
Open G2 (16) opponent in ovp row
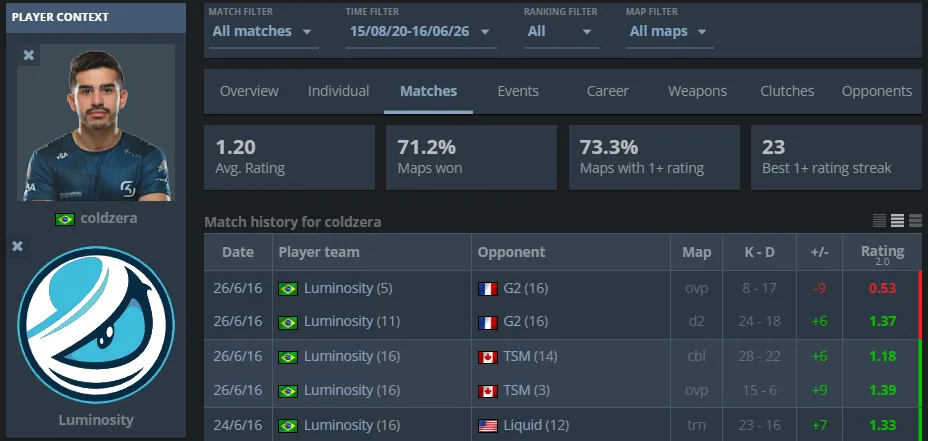[526, 289]
